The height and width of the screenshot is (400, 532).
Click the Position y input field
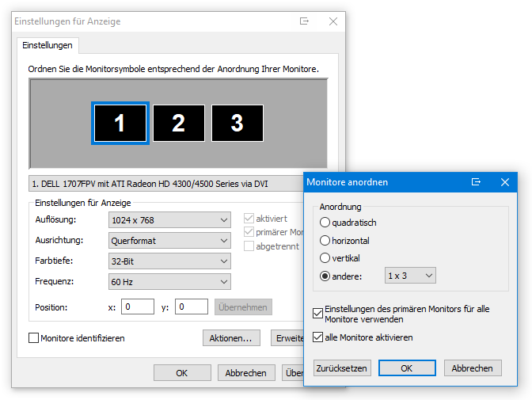click(x=192, y=307)
